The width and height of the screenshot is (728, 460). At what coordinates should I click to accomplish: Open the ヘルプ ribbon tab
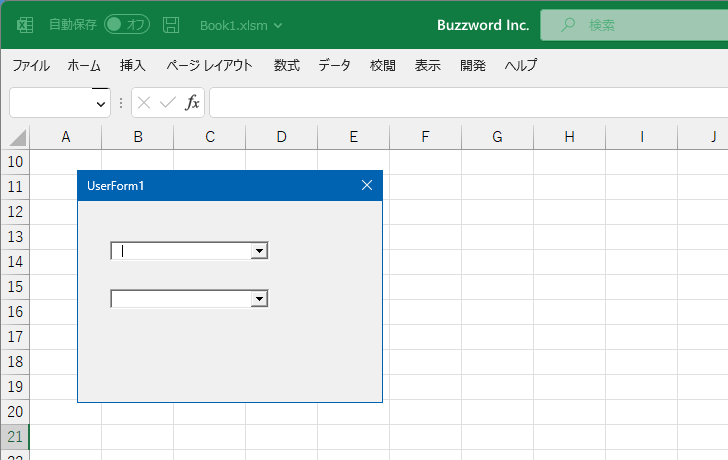pyautogui.click(x=520, y=66)
